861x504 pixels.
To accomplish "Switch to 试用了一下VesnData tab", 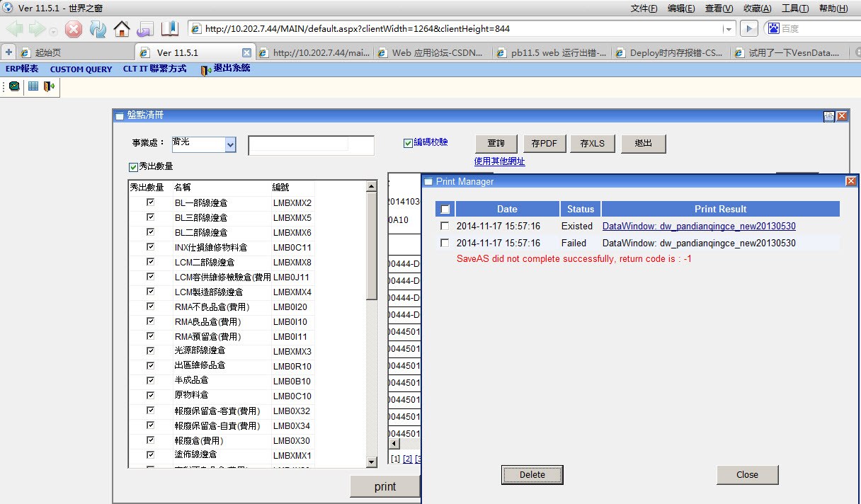I will coord(789,52).
